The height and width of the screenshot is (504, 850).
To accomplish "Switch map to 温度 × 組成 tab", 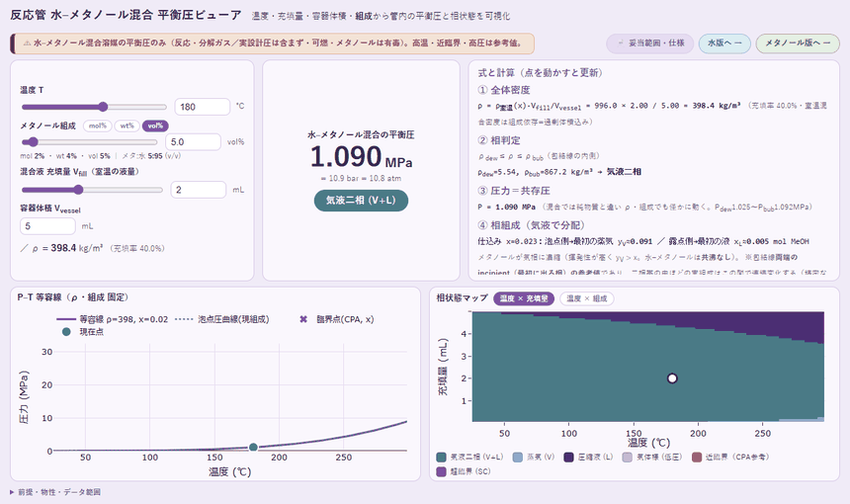I will pyautogui.click(x=586, y=298).
